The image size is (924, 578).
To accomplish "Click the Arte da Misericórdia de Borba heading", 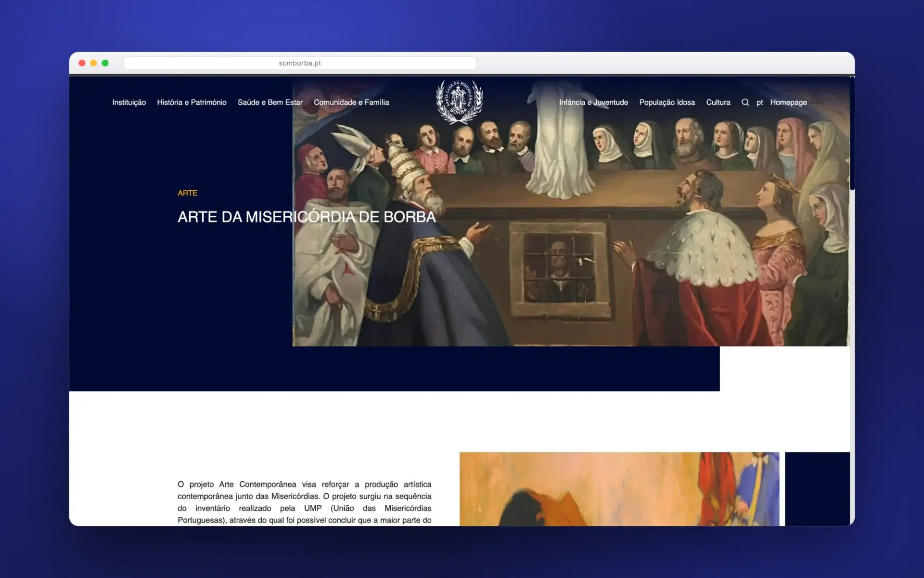I will 307,217.
